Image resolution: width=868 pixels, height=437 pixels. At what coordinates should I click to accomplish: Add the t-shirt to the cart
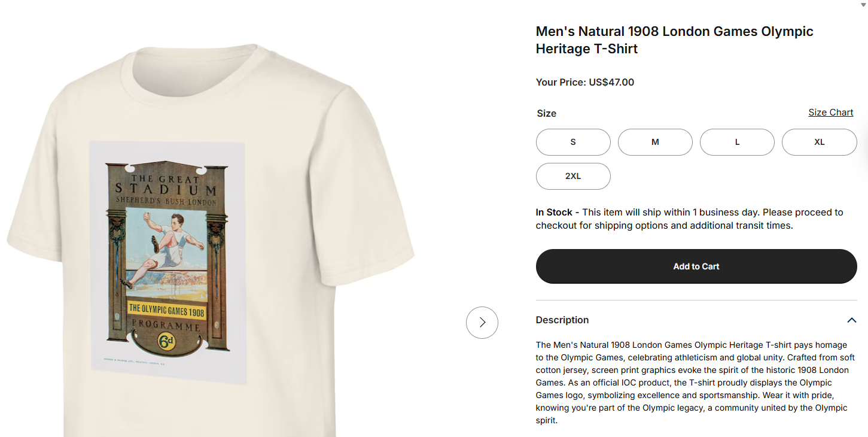(696, 266)
